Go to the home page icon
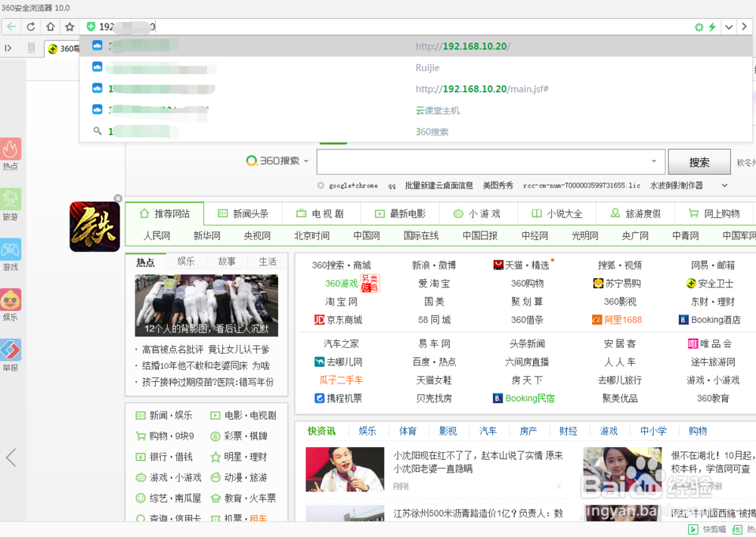Viewport: 756px width, 537px height. pos(50,26)
